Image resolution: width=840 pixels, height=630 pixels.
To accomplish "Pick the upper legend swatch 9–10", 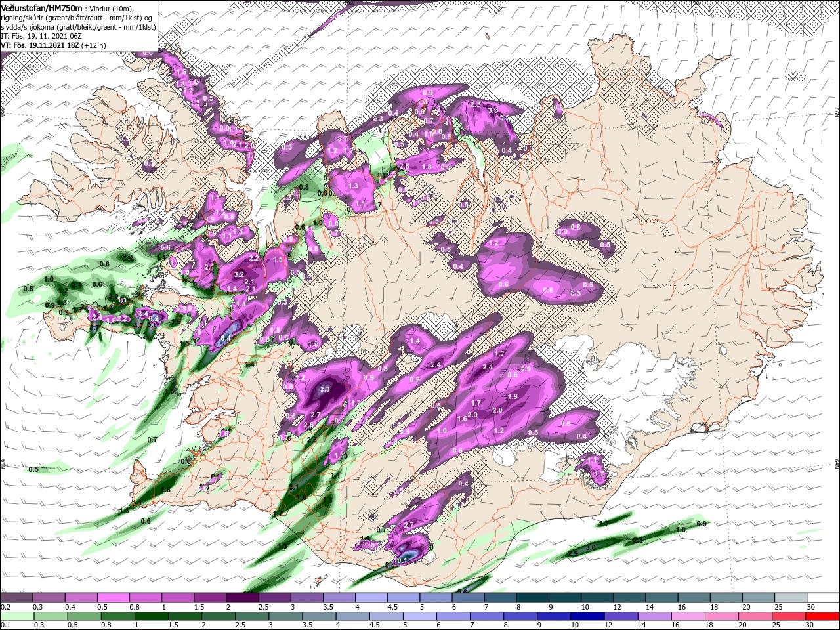I will click(x=565, y=598).
